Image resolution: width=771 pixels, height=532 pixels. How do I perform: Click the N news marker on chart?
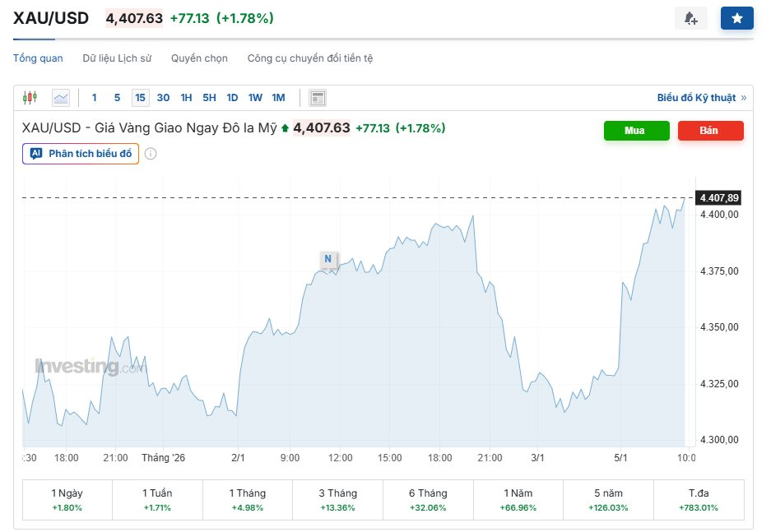click(x=328, y=259)
